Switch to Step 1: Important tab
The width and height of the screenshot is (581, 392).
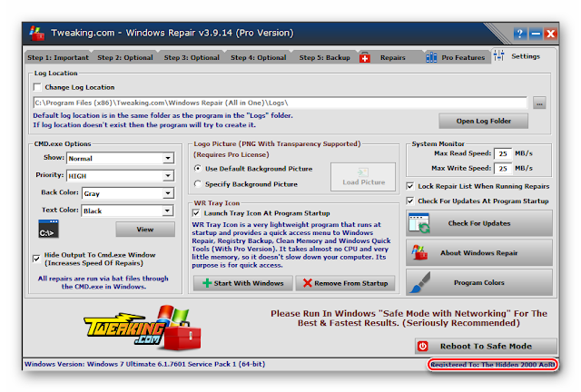(x=58, y=57)
